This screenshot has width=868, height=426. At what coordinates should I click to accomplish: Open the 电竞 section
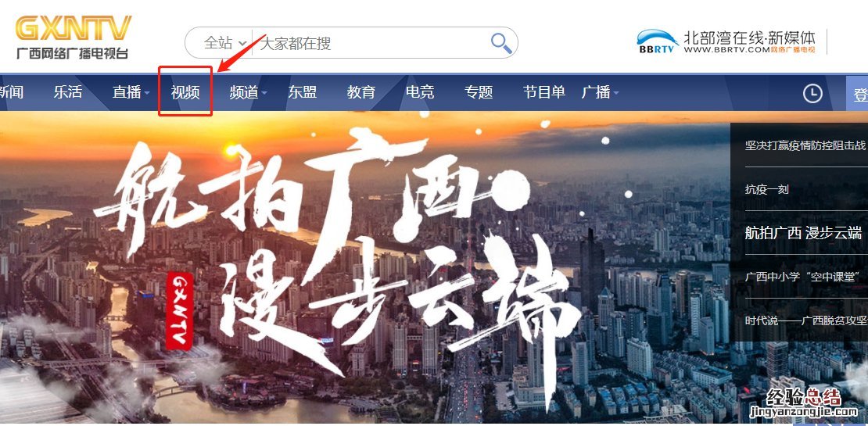(x=420, y=92)
